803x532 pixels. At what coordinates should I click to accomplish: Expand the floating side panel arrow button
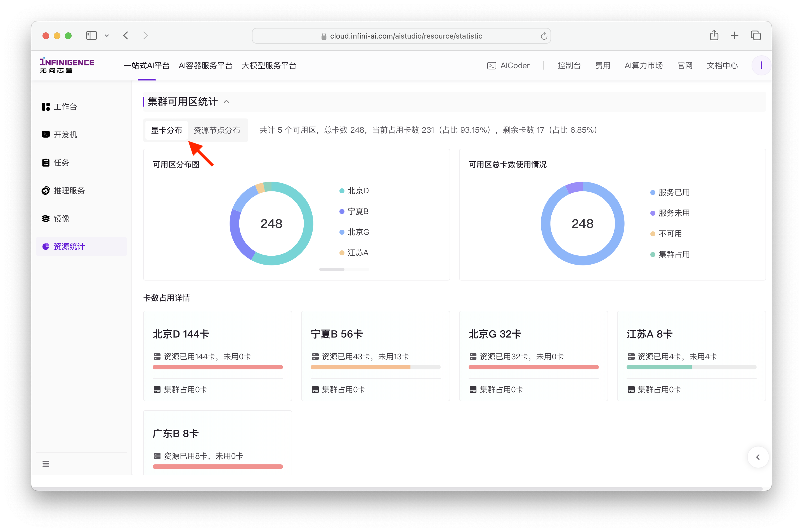pyautogui.click(x=758, y=457)
